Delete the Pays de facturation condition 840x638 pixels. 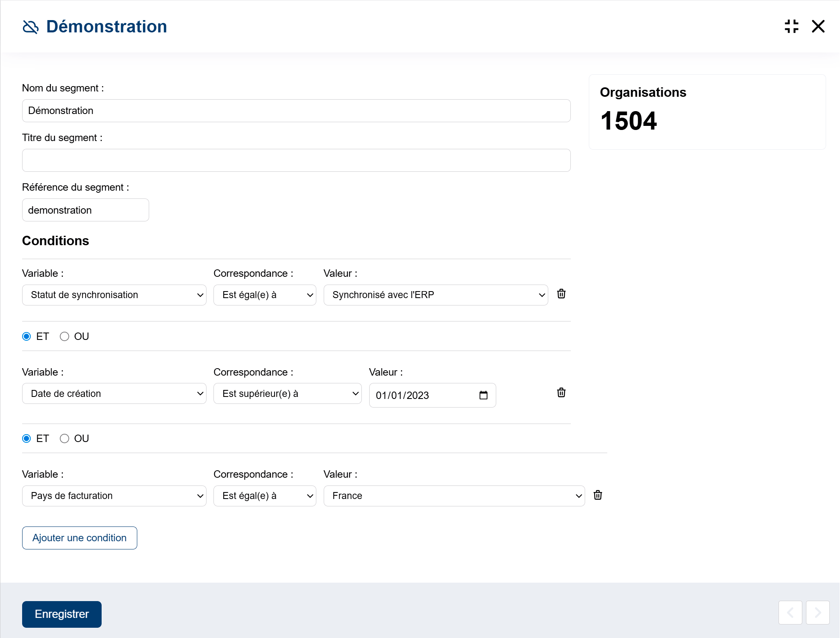(597, 495)
